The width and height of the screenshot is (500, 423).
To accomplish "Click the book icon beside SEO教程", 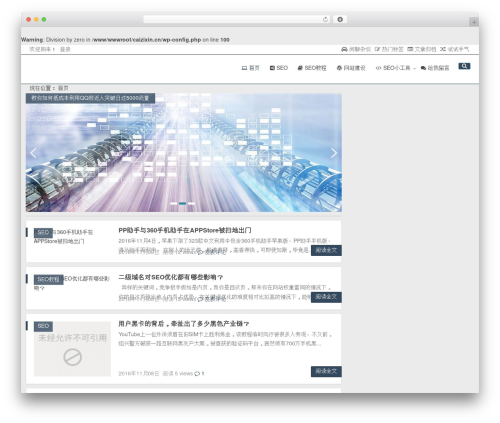I will 300,68.
